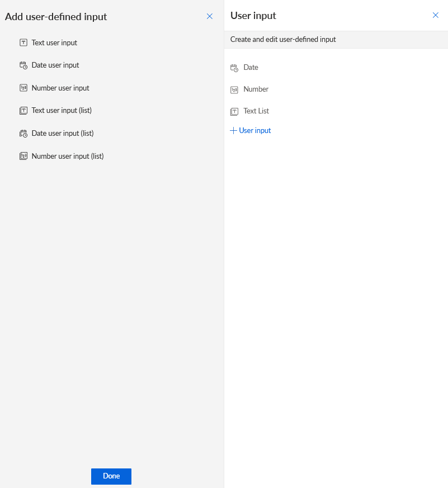Click the 'Add user-defined input' heading
448x488 pixels.
coord(56,17)
